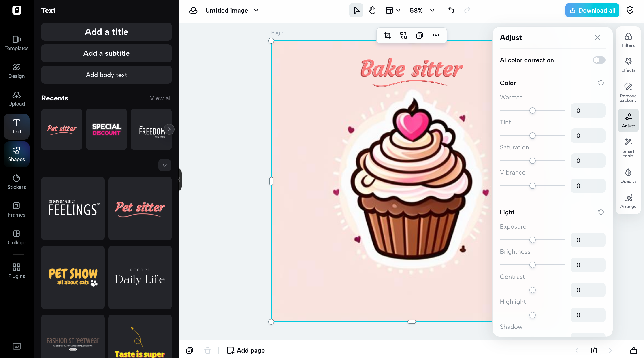
Task: Show next recent presets arrow
Action: coord(169,129)
